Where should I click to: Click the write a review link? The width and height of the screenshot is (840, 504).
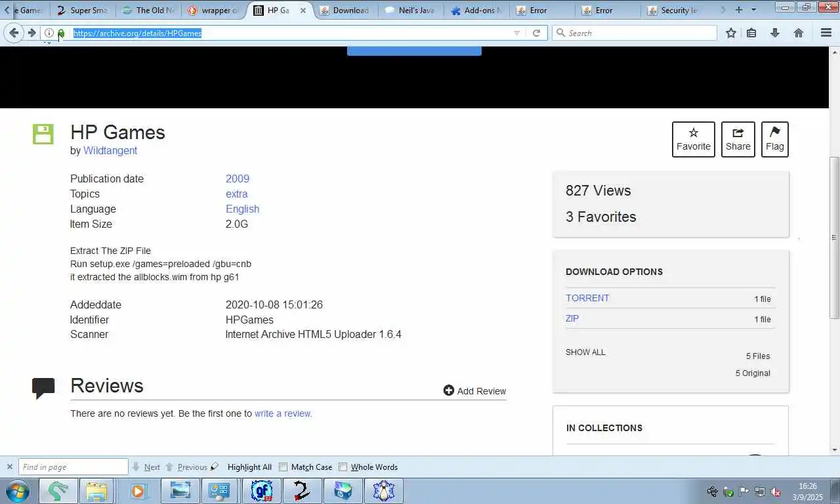click(x=283, y=413)
